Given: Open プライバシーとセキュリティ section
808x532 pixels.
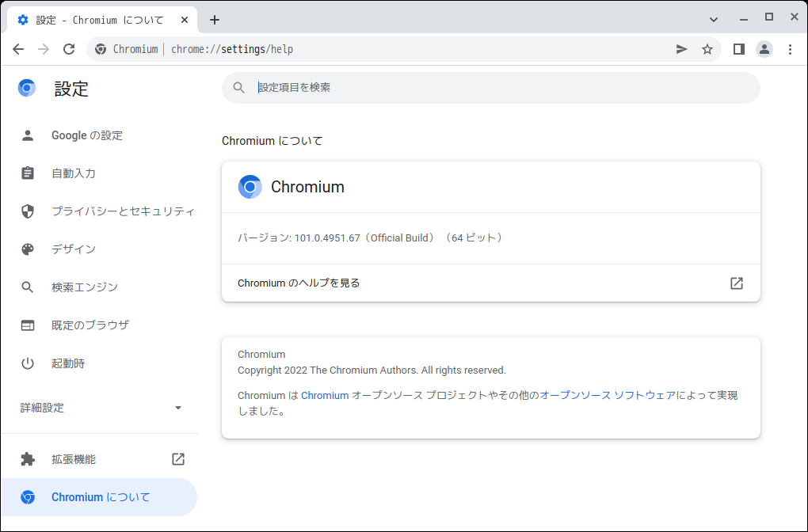Looking at the screenshot, I should tap(100, 211).
